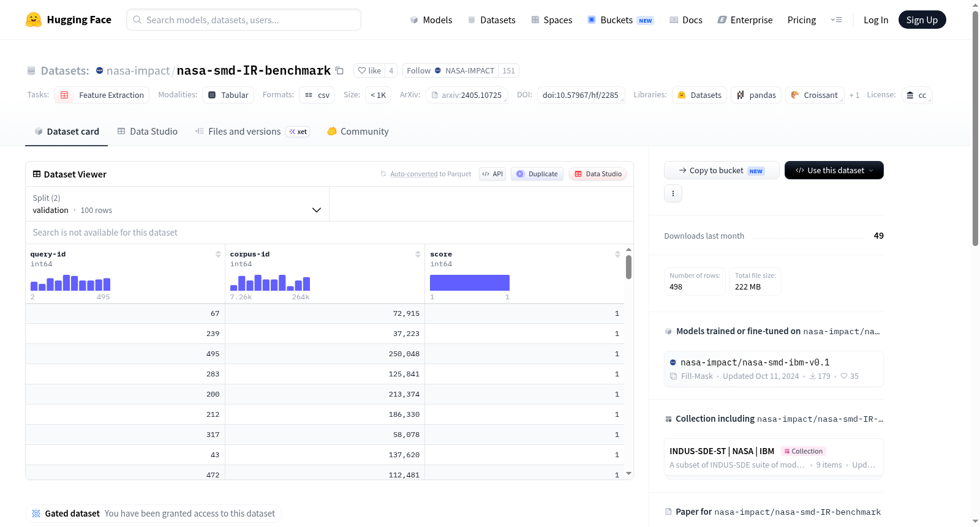Click the table scroll down arrow
This screenshot has height=527, width=980.
pos(628,474)
